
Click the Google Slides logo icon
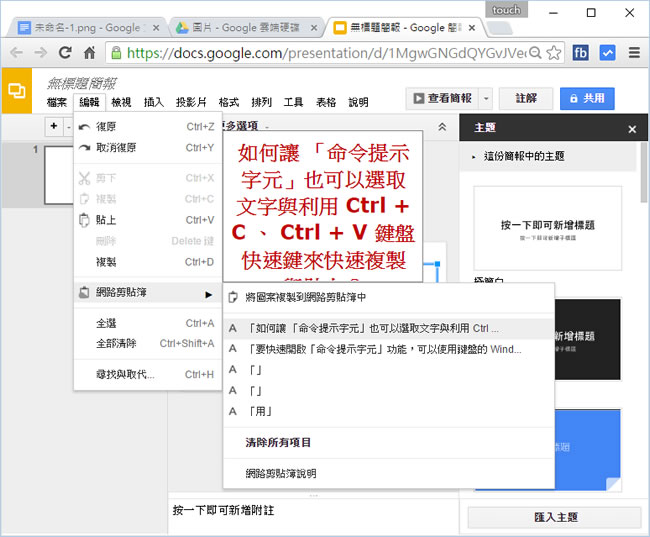pyautogui.click(x=17, y=90)
